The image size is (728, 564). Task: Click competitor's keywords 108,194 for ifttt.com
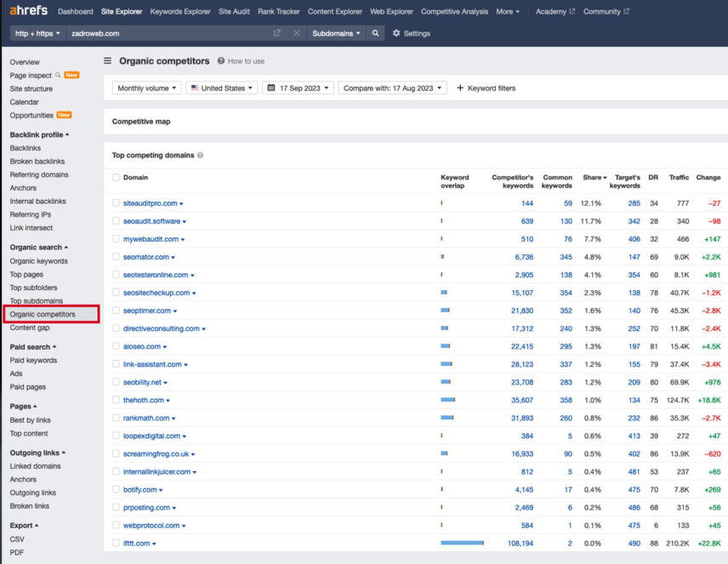point(520,543)
